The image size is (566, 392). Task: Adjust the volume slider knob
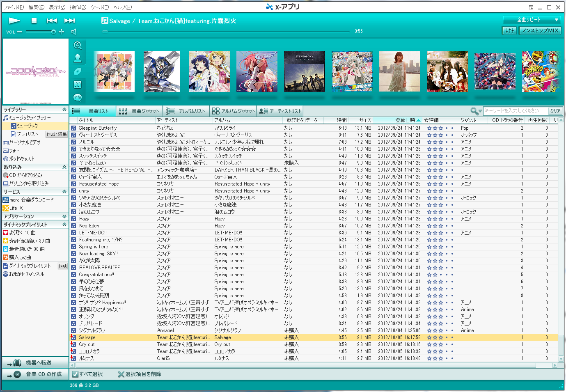tap(53, 32)
